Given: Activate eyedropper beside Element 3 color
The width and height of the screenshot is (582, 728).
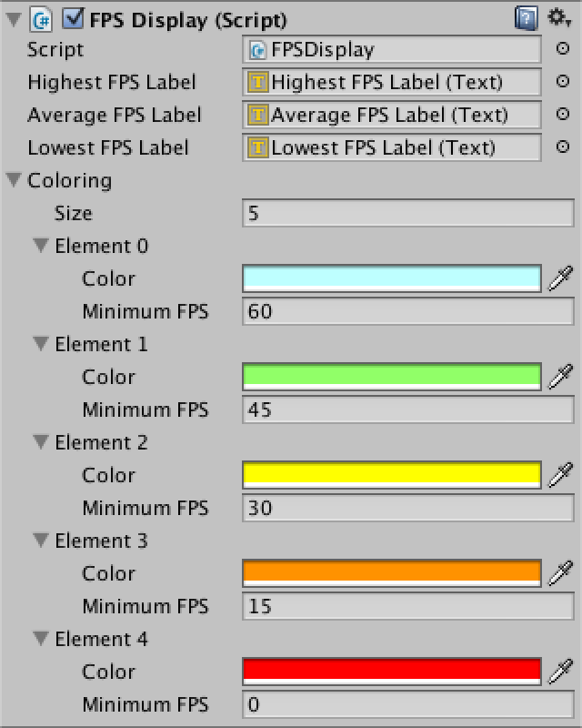Looking at the screenshot, I should (x=561, y=573).
